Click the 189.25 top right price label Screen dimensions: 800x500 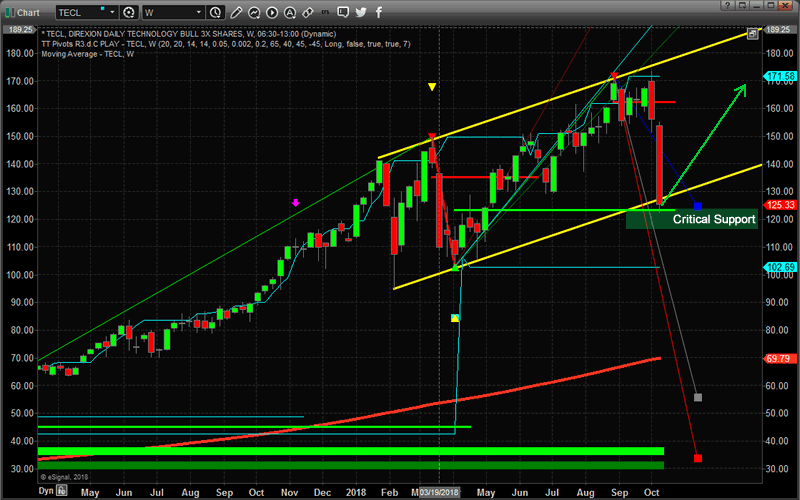[x=779, y=30]
